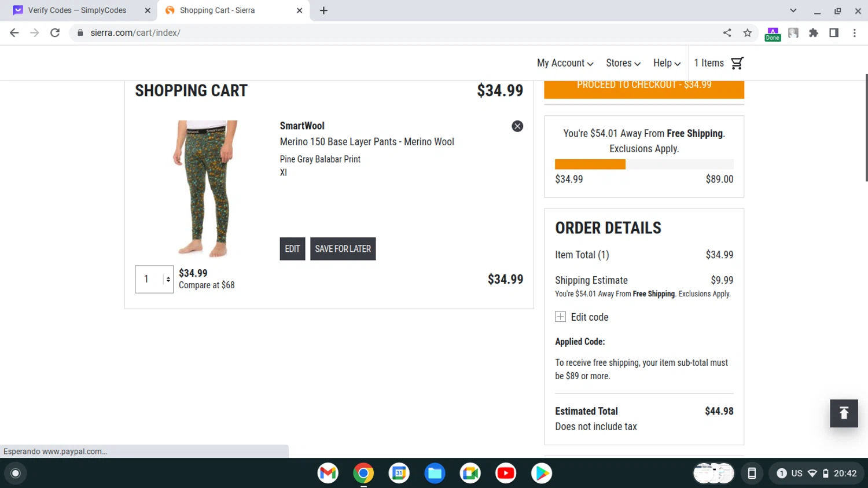The width and height of the screenshot is (868, 488).
Task: Reload the Sierra cart page
Action: (x=55, y=33)
